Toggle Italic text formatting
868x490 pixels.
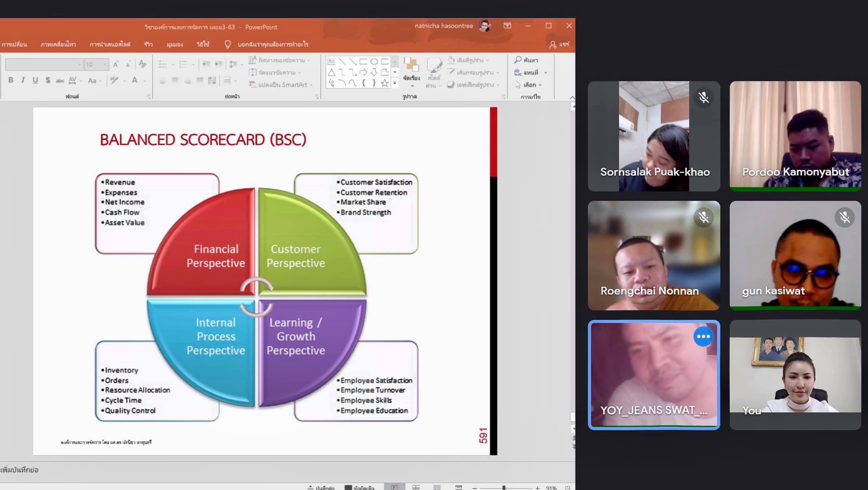23,80
